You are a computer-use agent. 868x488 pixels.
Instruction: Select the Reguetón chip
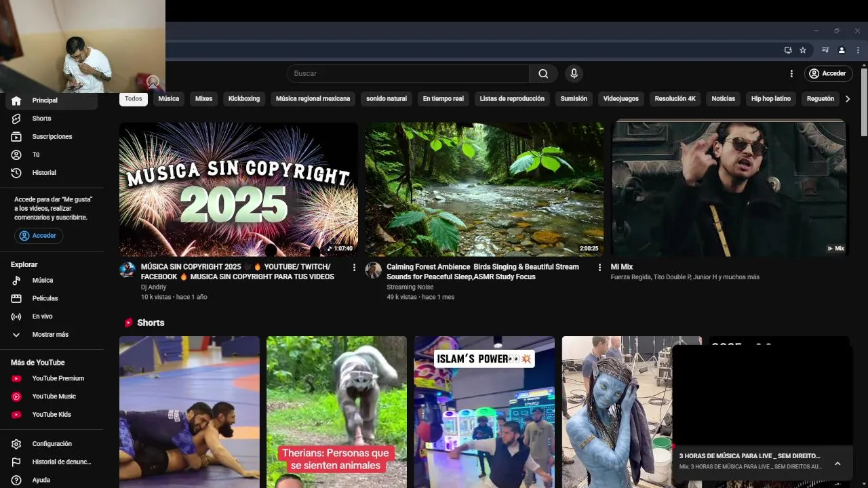[x=821, y=99]
